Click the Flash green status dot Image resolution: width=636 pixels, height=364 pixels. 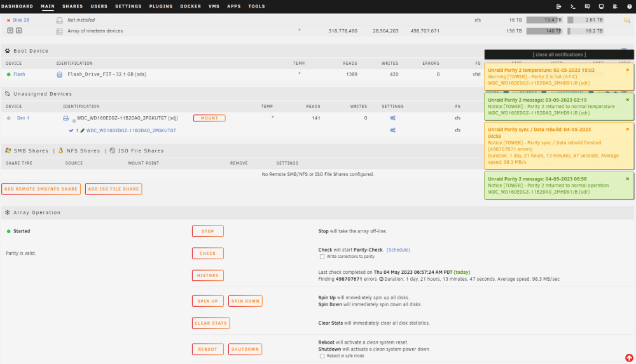(x=8, y=74)
